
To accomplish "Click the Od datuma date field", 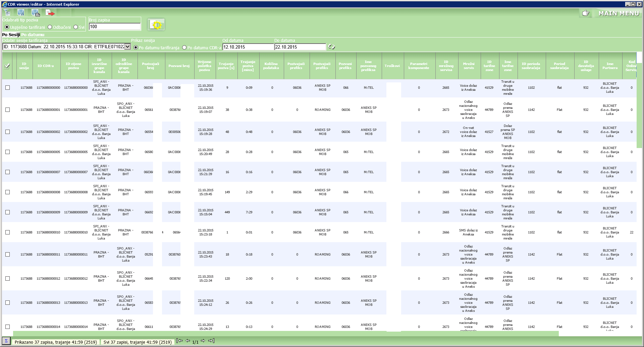I will click(x=248, y=47).
